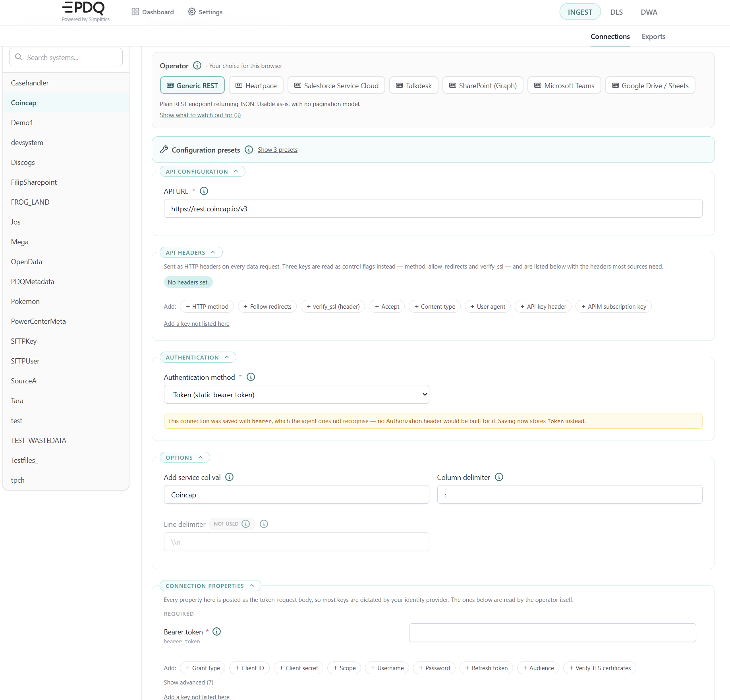Focus the Bearer token input field
730x700 pixels.
tap(552, 632)
